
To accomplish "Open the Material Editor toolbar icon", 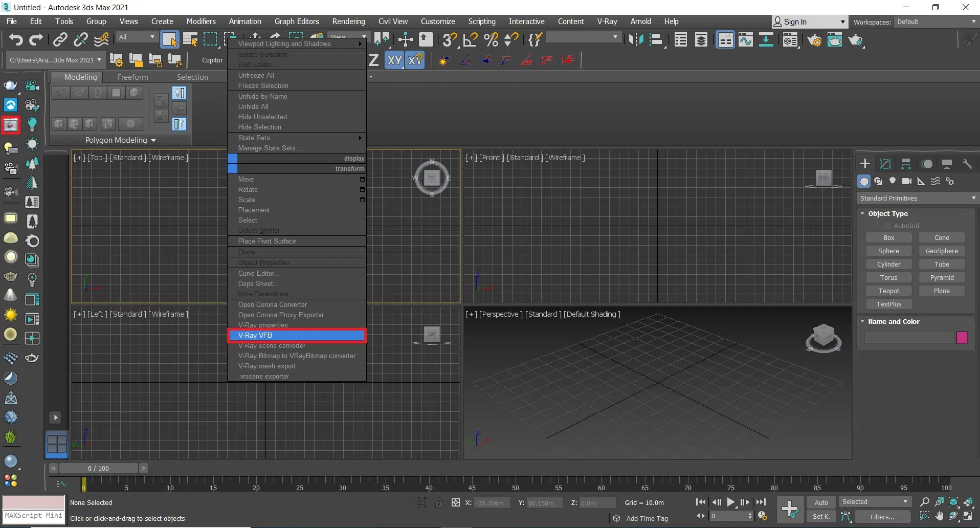I will tap(790, 40).
